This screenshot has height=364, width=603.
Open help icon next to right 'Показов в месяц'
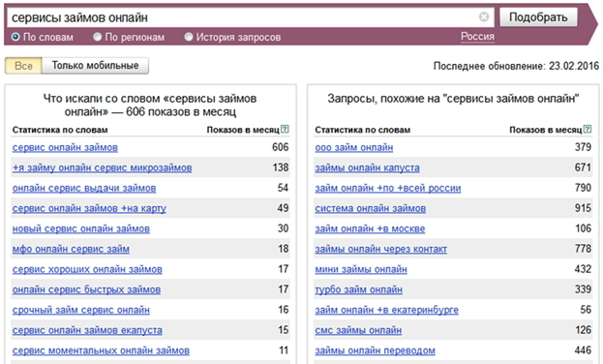point(588,130)
